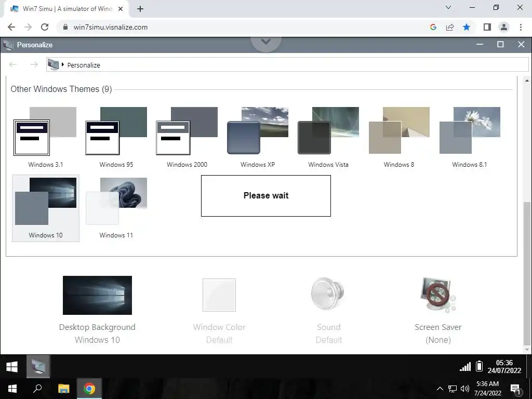Viewport: 532px width, 399px height.
Task: Click the simulator battery icon
Action: 479,366
